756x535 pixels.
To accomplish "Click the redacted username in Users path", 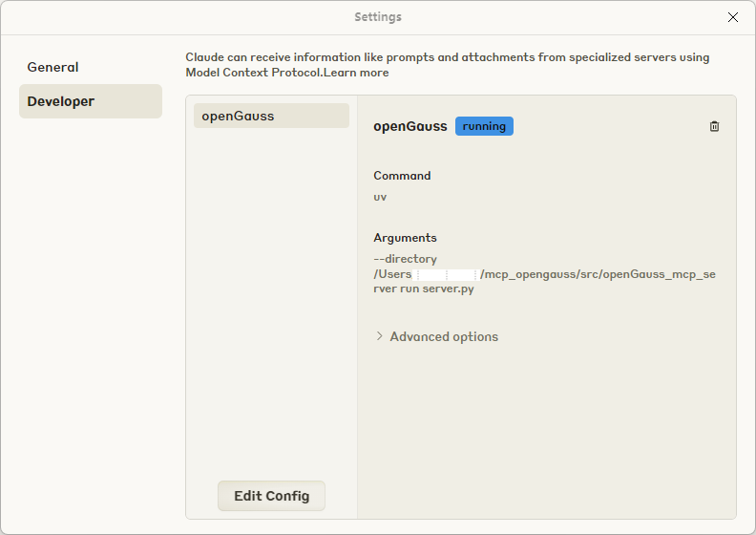I will coord(446,274).
